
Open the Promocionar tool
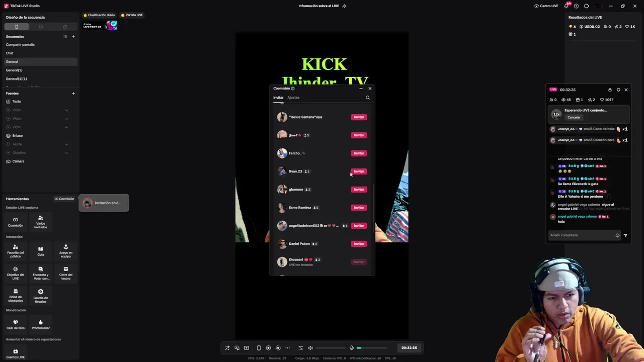(41, 324)
